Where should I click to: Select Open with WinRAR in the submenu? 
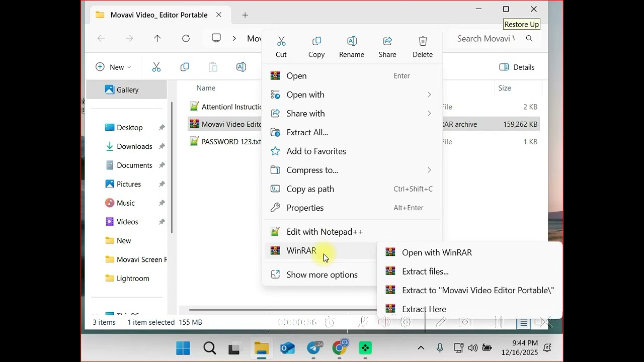click(469, 252)
